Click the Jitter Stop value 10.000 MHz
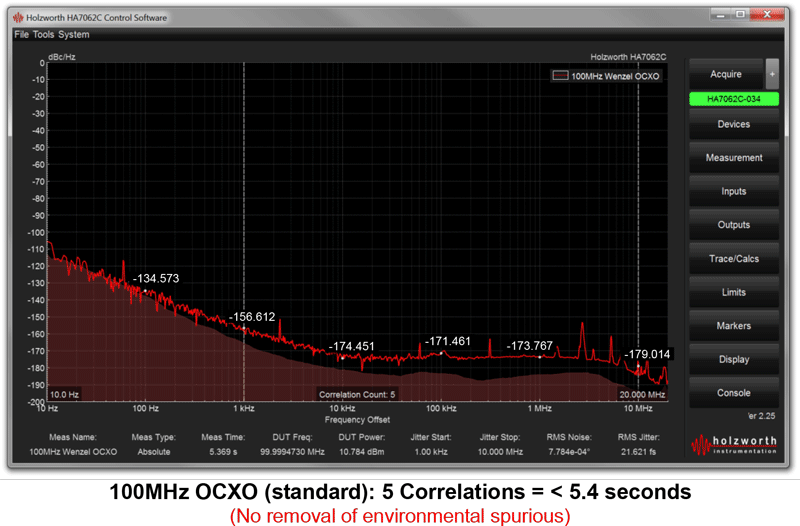800x526 pixels. click(x=501, y=452)
